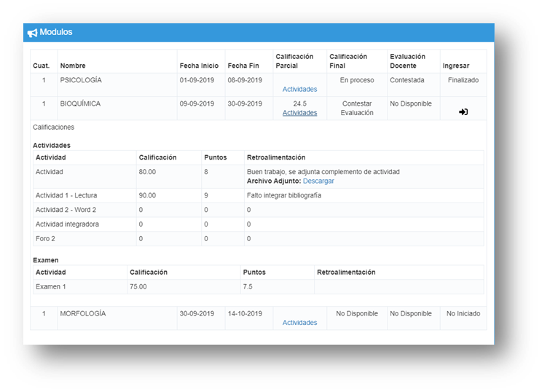
Task: Select the Actividad 1 - Lectura row
Action: 259,196
